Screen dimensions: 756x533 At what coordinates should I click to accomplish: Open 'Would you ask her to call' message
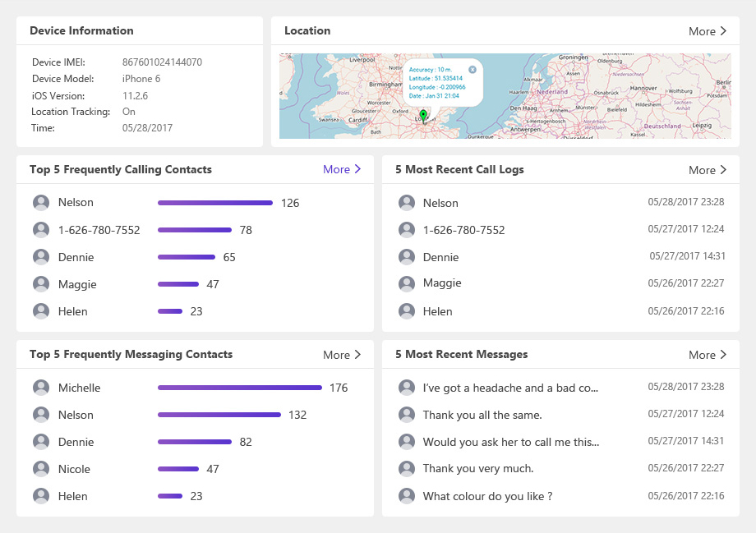511,442
